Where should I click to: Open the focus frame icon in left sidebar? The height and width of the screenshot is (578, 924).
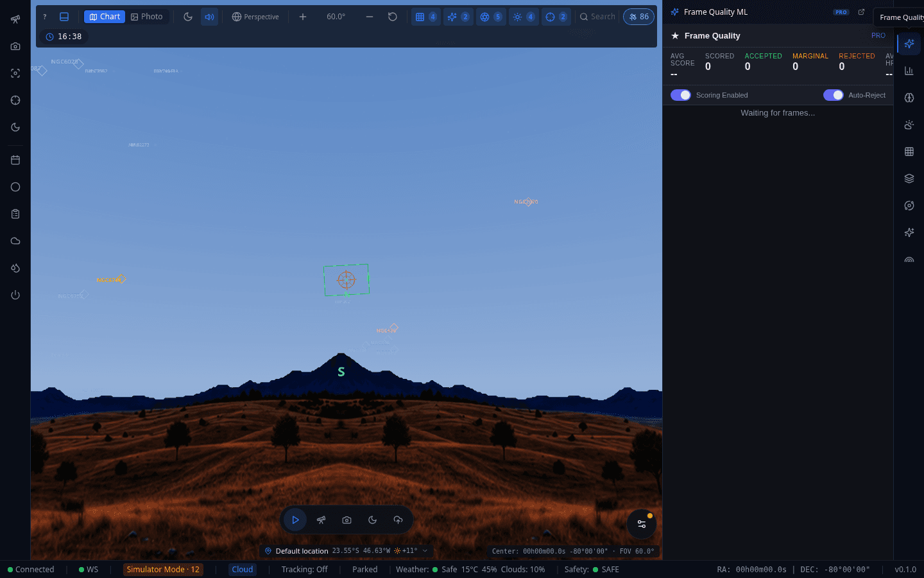(15, 73)
